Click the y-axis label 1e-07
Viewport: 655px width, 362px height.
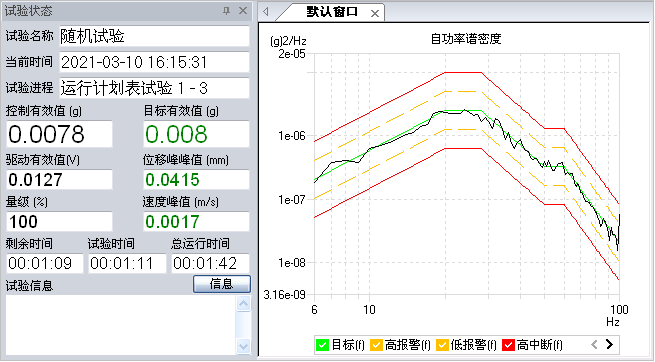292,200
